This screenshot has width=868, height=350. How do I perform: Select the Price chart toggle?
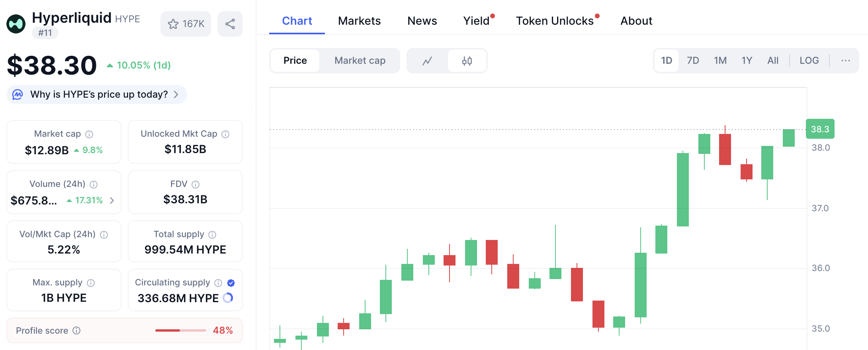pos(295,61)
